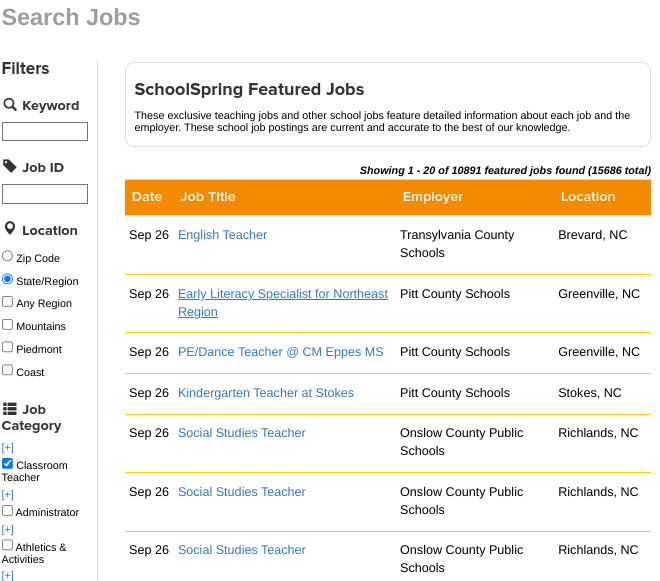The image size is (660, 581).
Task: Uncheck the Classroom Teacher category
Action: tap(8, 464)
